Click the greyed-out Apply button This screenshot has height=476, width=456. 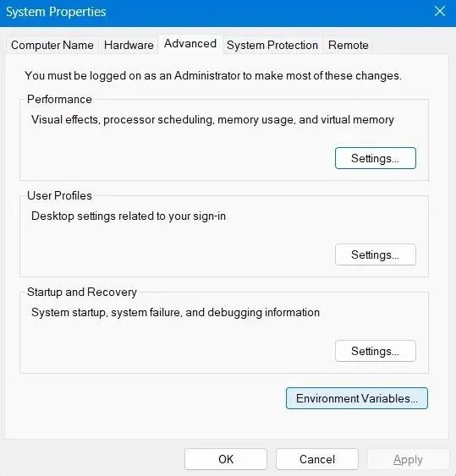pos(408,459)
